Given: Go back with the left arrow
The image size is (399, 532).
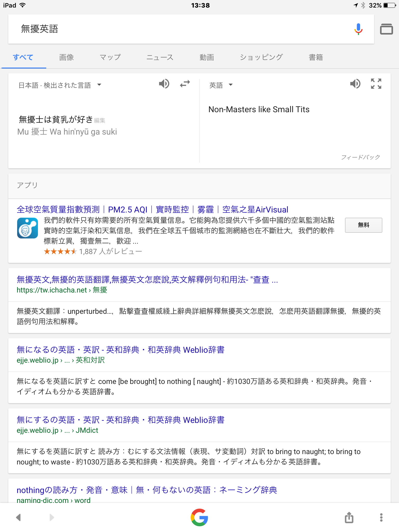Looking at the screenshot, I should click(x=18, y=517).
